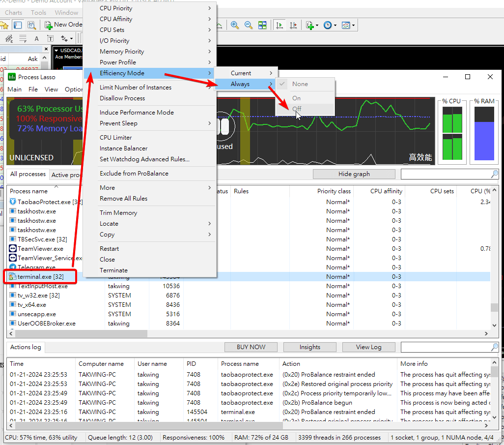
Task: Choose Off for always efficiency mode
Action: coord(305,109)
